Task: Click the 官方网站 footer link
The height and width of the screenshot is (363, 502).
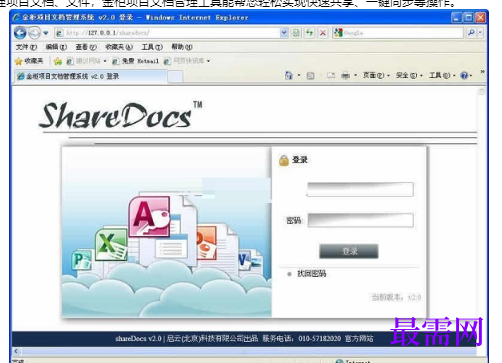Action: click(359, 339)
